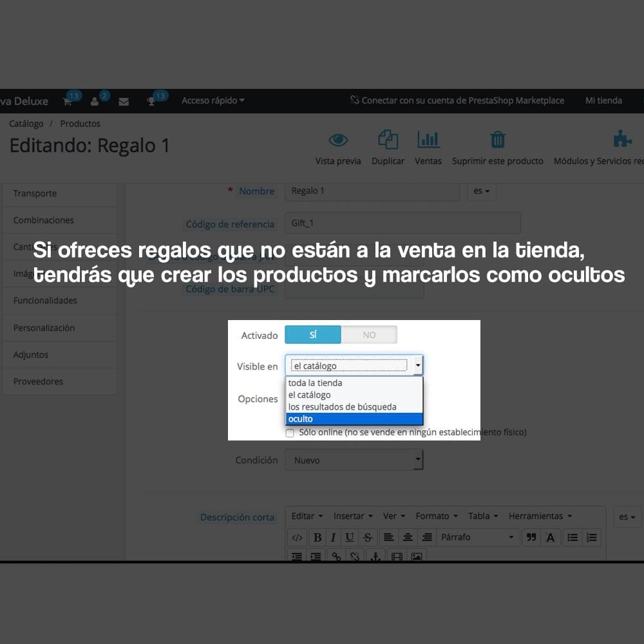
Task: Switch to Funcionalidades sidebar tab
Action: click(59, 301)
